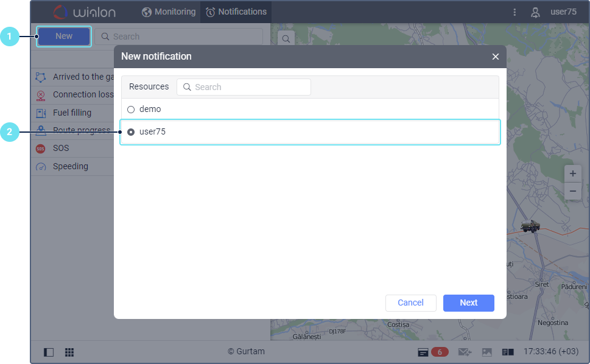Screen dimensions: 590x364
Task: Open the apps grid icon
Action: coord(69,352)
